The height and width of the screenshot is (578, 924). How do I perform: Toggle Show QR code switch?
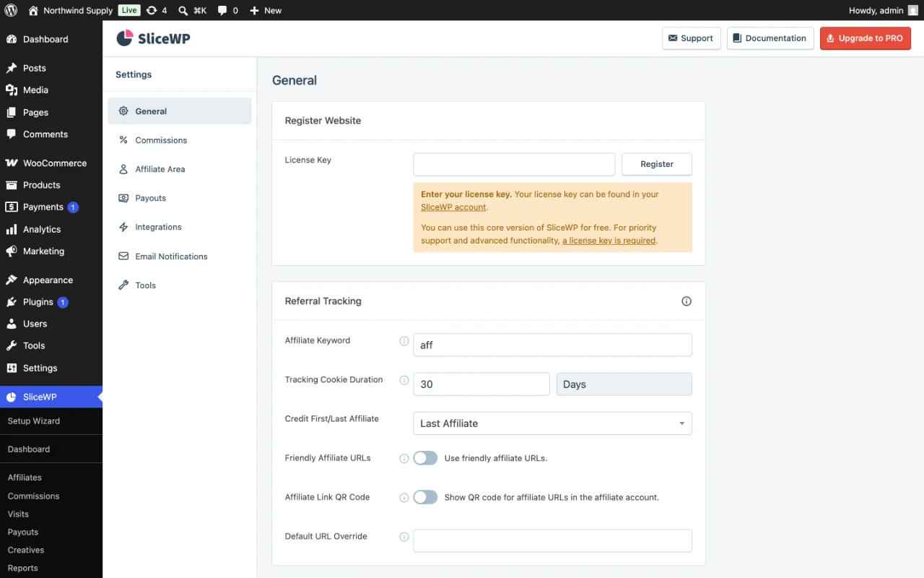[425, 497]
